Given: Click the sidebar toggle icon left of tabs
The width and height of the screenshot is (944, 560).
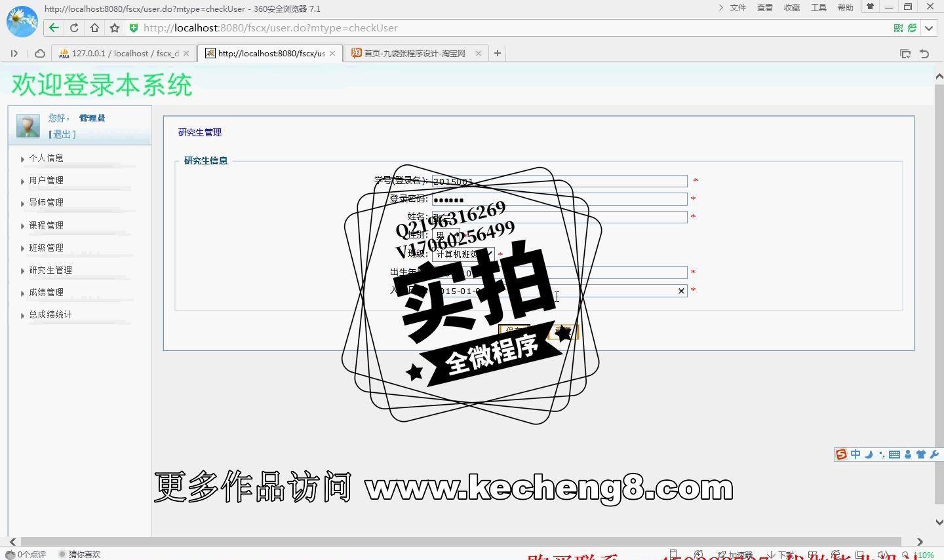Looking at the screenshot, I should pos(14,53).
